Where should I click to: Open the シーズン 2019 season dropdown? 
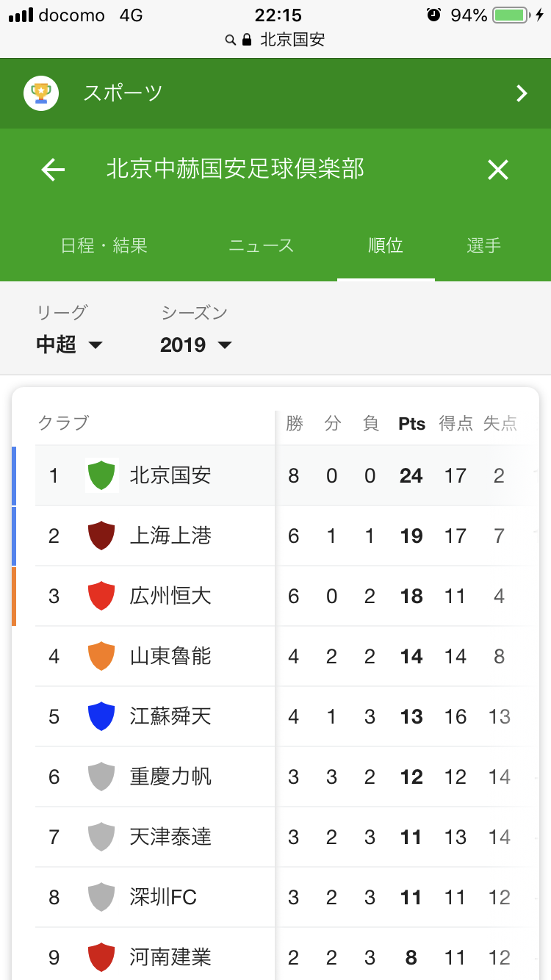[x=195, y=345]
